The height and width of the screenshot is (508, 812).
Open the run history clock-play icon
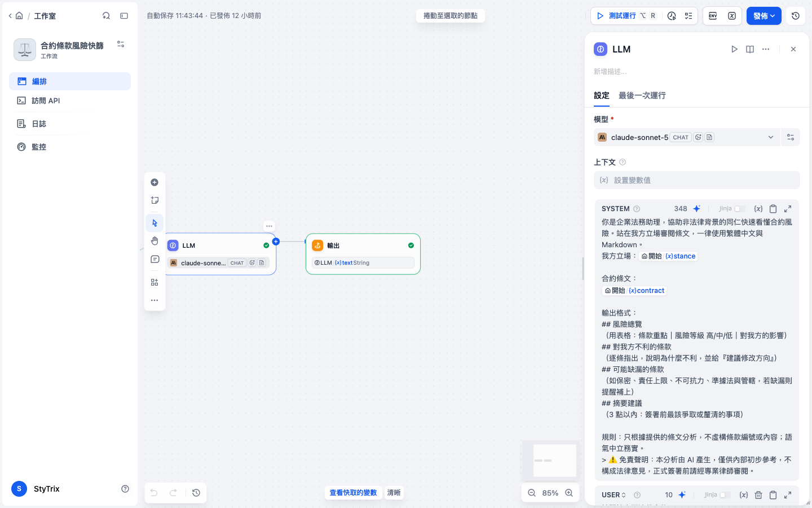click(x=672, y=16)
